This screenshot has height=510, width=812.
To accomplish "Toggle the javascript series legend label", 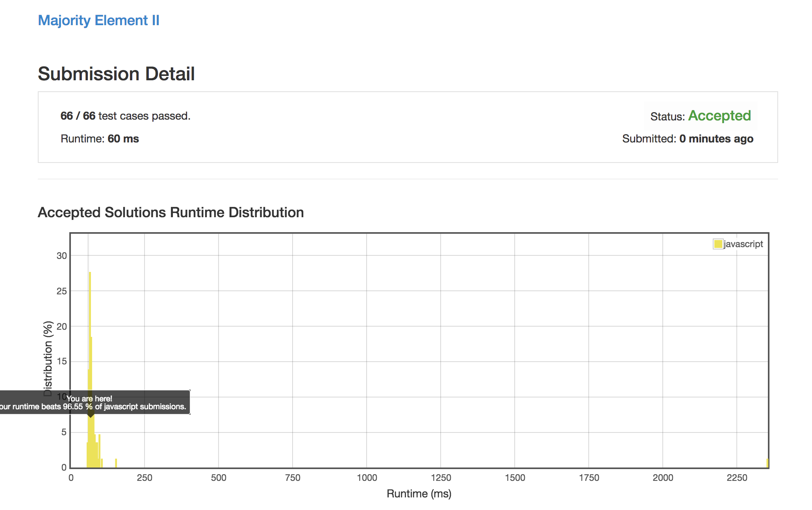I will click(743, 244).
